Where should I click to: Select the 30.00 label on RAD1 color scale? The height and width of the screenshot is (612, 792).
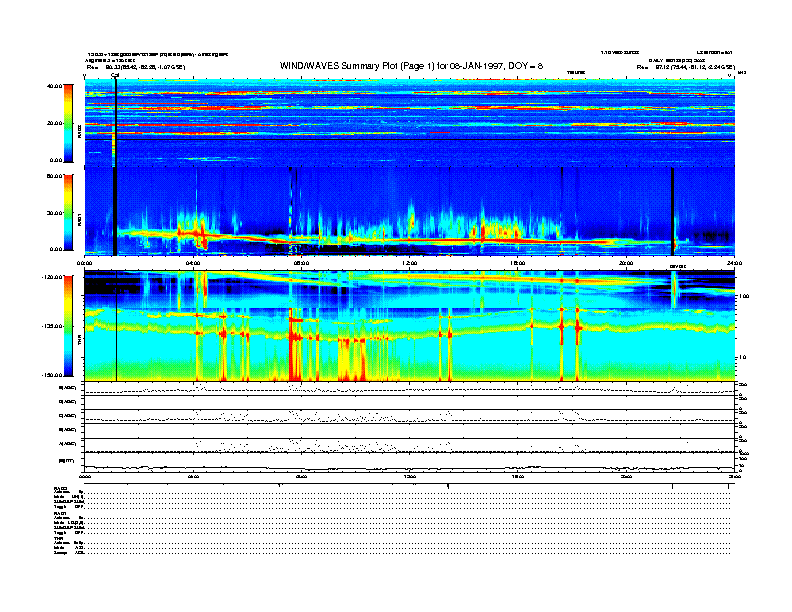click(55, 213)
